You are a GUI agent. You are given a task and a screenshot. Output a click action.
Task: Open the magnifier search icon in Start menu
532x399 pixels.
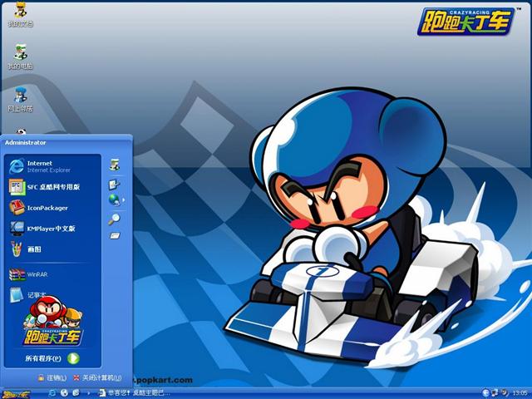tap(114, 219)
